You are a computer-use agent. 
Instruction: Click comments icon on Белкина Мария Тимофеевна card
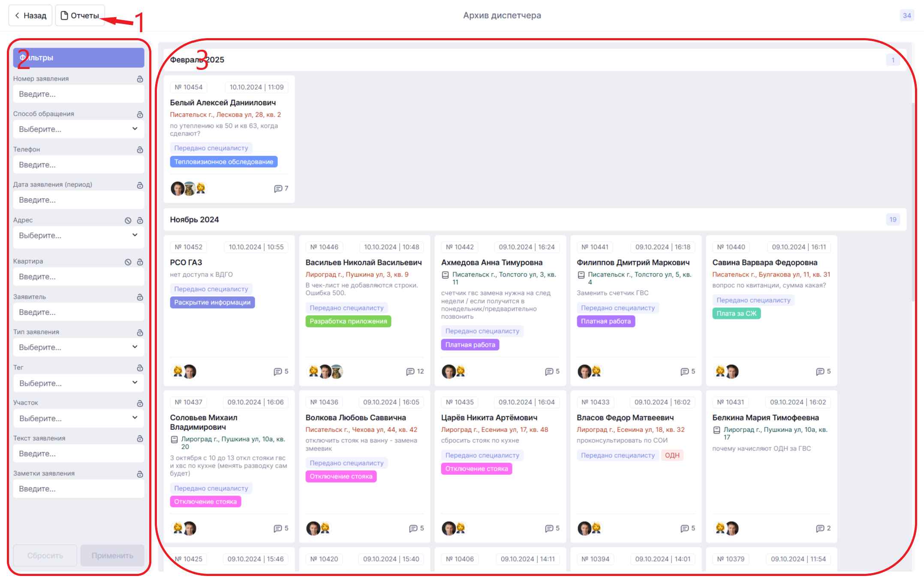click(820, 528)
